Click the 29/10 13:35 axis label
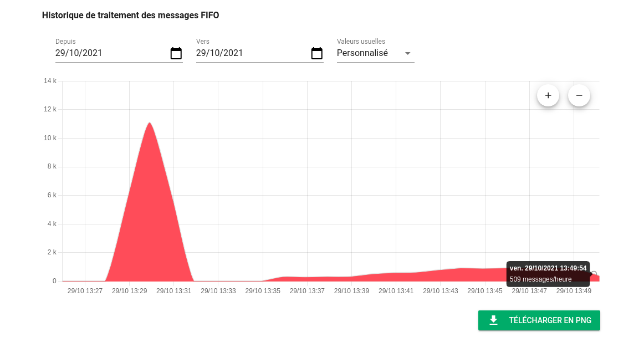This screenshot has height=337, width=644. [x=263, y=290]
